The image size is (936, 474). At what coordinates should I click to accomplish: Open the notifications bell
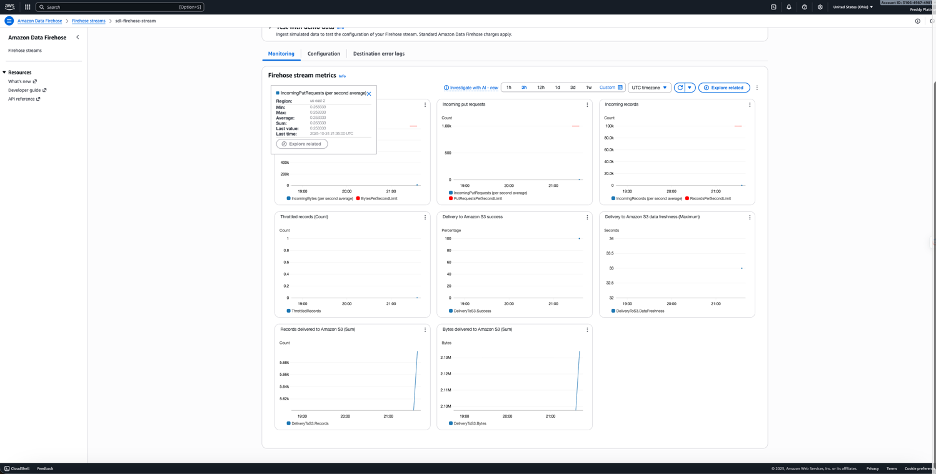(x=789, y=7)
